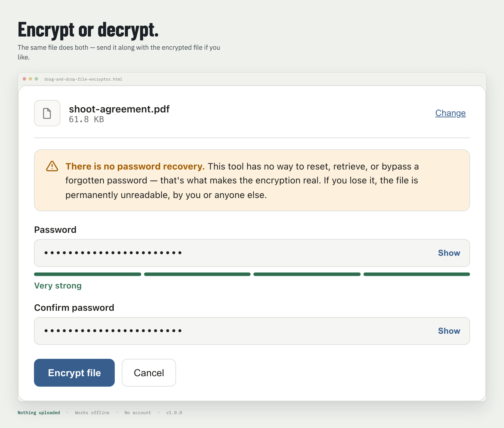Screen dimensions: 504x428
Task: Show the Password field contents
Action: point(449,253)
